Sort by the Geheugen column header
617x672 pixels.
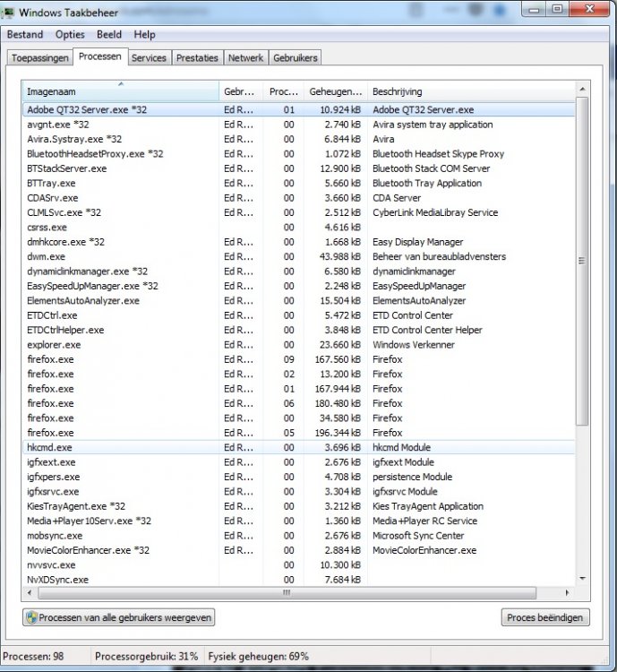click(335, 92)
